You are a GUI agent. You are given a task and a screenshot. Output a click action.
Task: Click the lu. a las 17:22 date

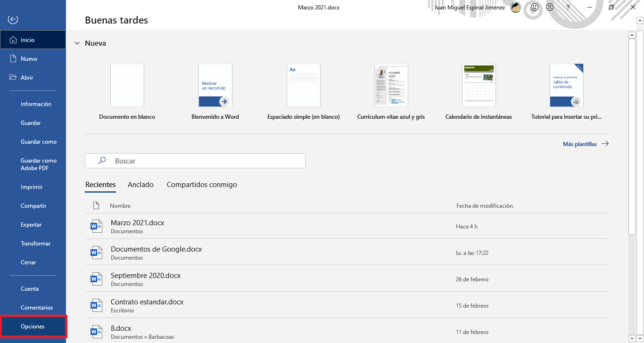(472, 253)
